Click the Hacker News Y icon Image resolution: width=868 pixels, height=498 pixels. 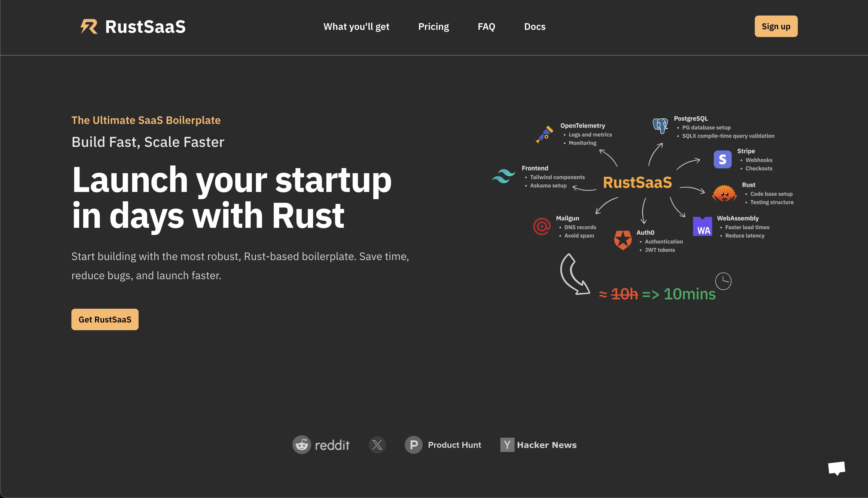coord(507,445)
